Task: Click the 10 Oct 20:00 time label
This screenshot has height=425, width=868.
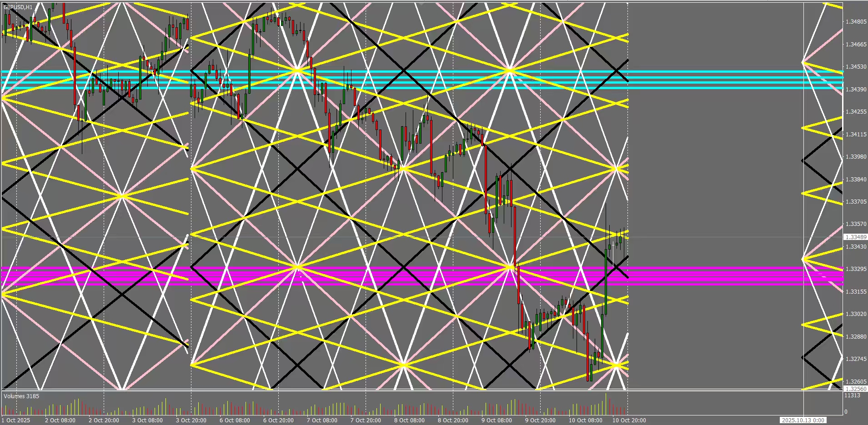Action: point(629,420)
